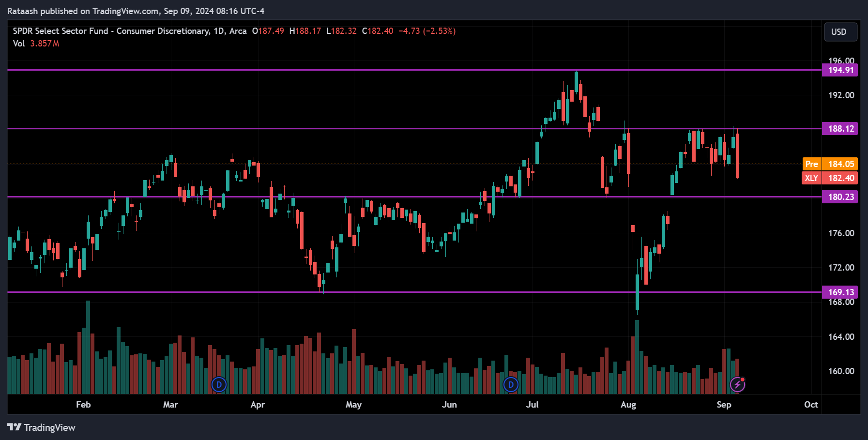Screen dimensions: 868x440
Task: Click the Oct label on time axis
Action: pos(811,405)
